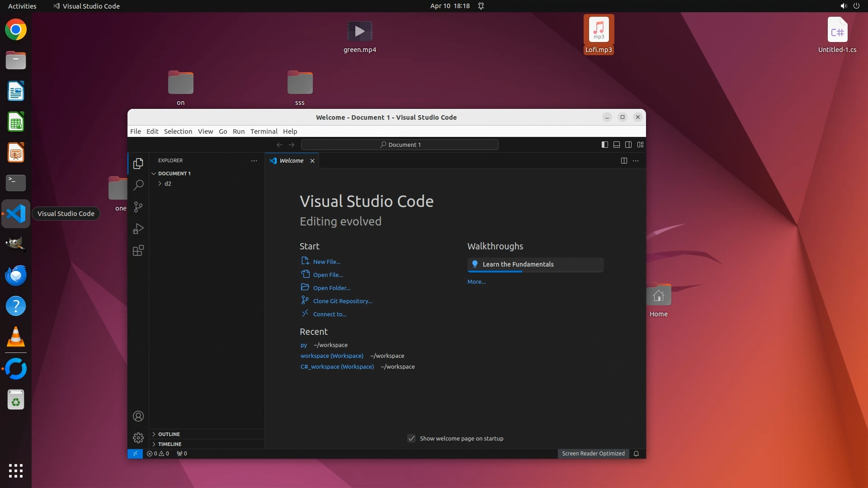This screenshot has height=488, width=868.
Task: Expand the TIMELINE section
Action: click(x=170, y=444)
